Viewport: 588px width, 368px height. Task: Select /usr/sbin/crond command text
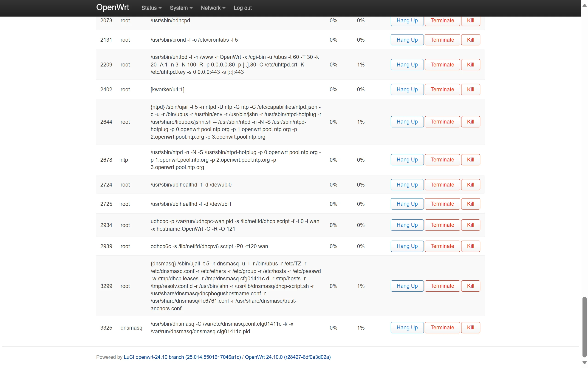(x=194, y=40)
